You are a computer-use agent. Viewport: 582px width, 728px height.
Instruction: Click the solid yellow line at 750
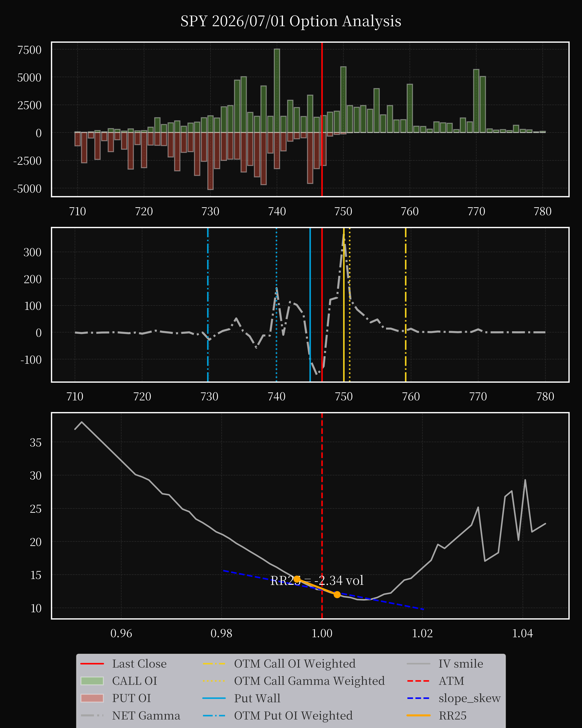click(344, 305)
